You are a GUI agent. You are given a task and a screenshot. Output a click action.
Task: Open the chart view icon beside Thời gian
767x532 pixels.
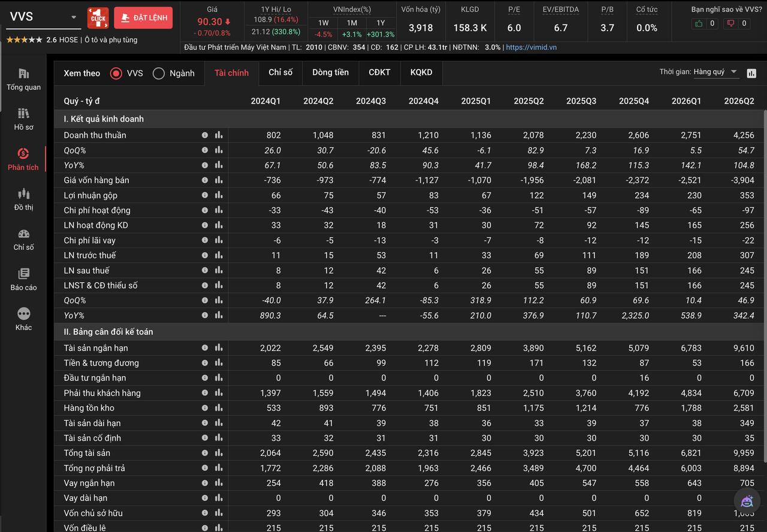point(751,73)
